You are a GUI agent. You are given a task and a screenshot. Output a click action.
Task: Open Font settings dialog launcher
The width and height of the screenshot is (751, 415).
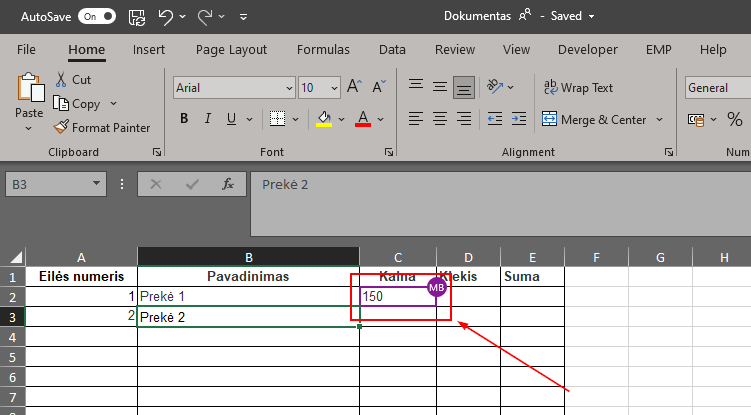(389, 152)
